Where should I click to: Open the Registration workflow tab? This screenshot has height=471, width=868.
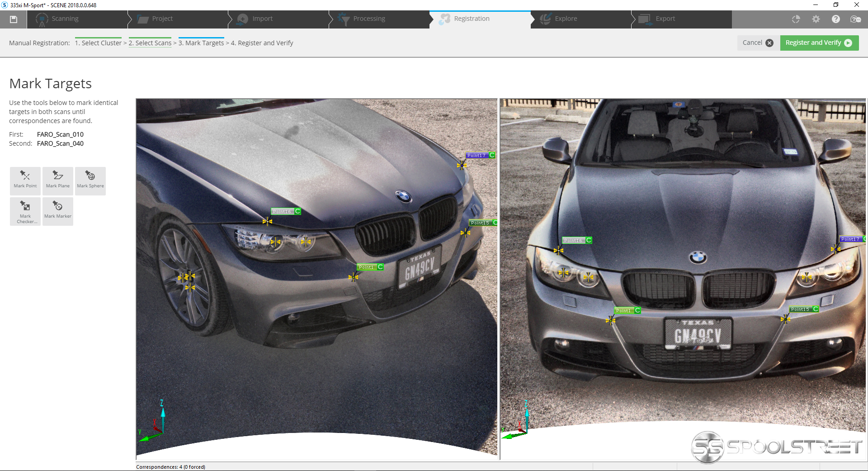pos(480,19)
